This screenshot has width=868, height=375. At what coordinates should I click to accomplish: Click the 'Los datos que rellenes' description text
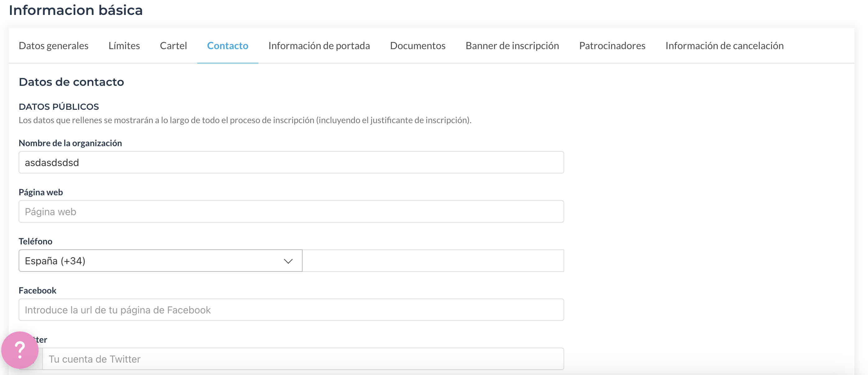tap(245, 120)
